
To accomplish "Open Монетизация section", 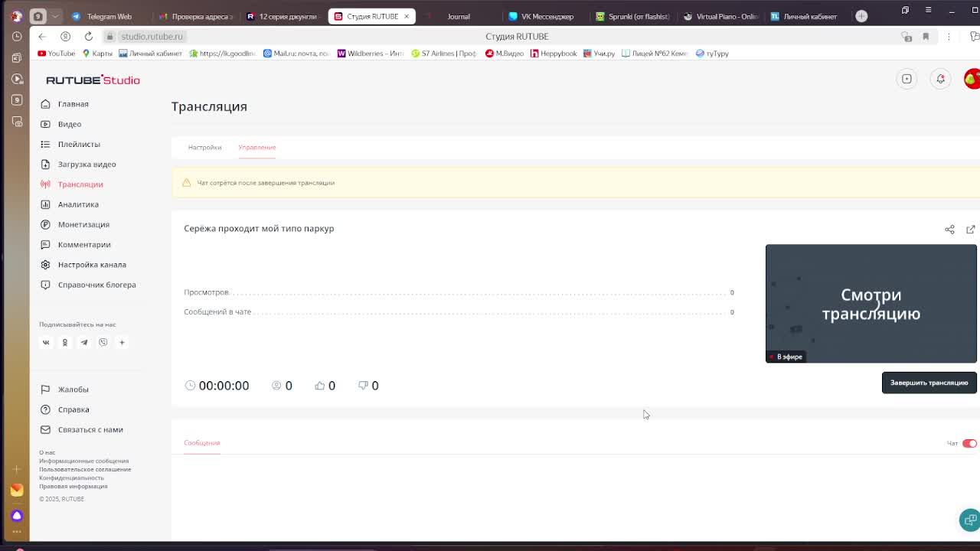I will (83, 224).
